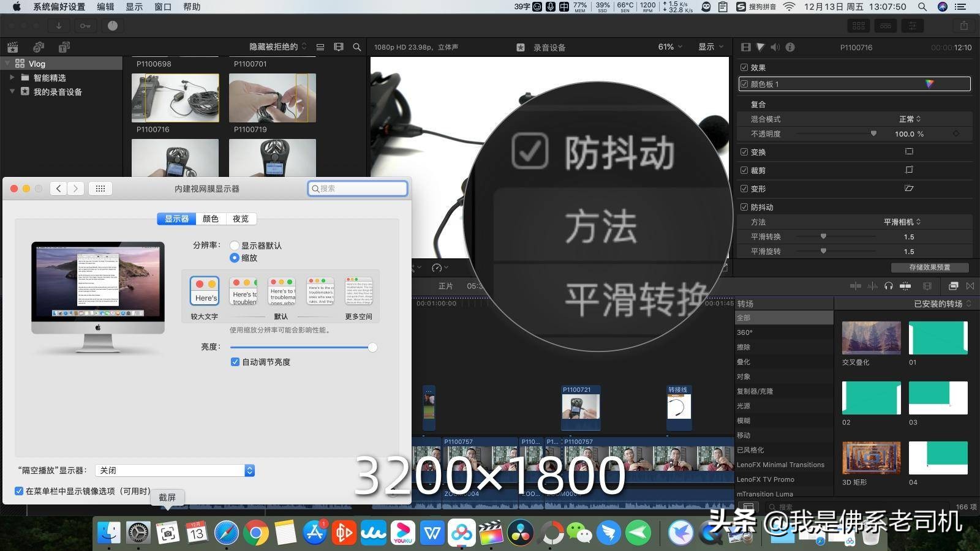The image size is (980, 551).
Task: Select the P1100721 clip in the timeline
Action: [580, 407]
